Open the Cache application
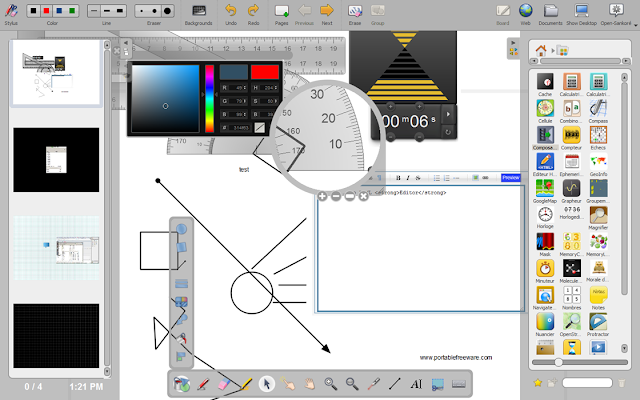This screenshot has width=640, height=400. [x=545, y=84]
